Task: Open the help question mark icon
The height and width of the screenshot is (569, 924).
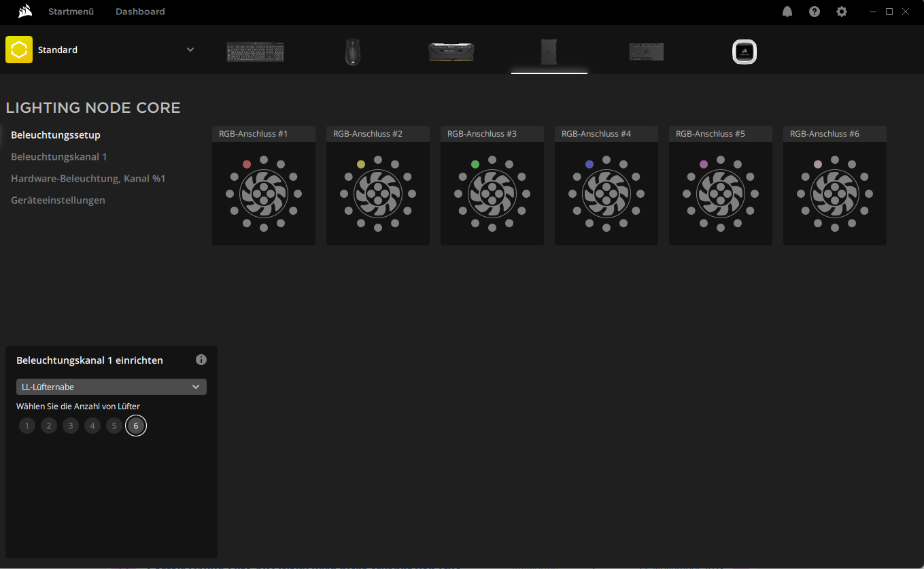Action: click(x=815, y=12)
